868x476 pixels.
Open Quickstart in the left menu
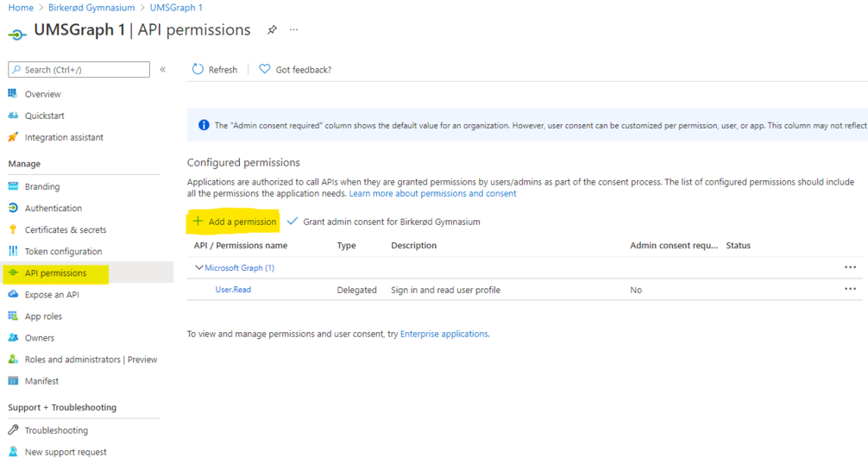44,116
